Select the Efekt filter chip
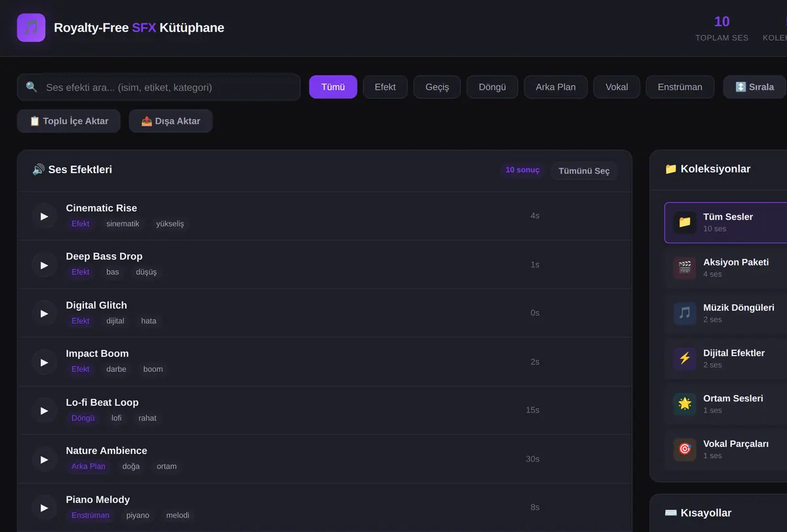 pyautogui.click(x=385, y=87)
